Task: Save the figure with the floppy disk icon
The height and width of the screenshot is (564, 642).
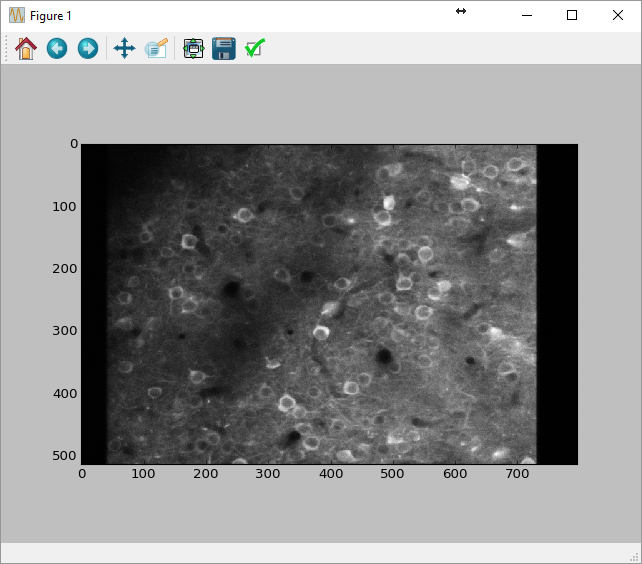Action: [x=224, y=48]
